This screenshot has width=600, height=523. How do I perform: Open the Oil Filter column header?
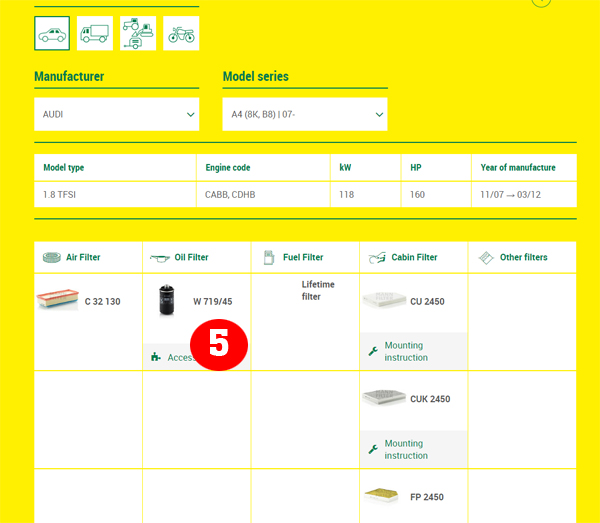[x=197, y=257]
